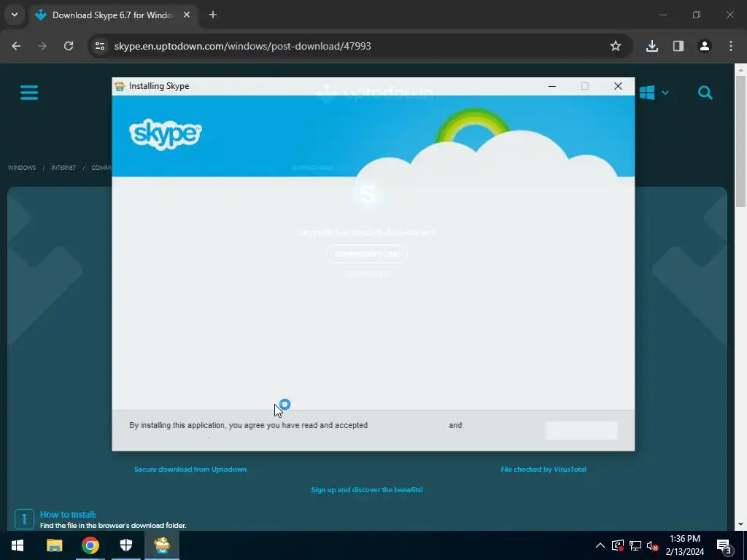Click the muted volume icon in tray
The width and height of the screenshot is (747, 560).
(653, 545)
